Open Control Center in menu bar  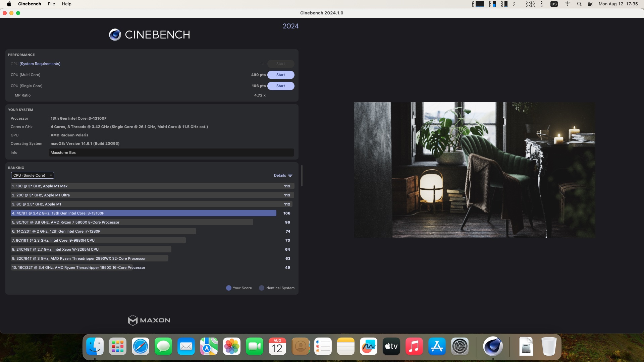point(590,4)
